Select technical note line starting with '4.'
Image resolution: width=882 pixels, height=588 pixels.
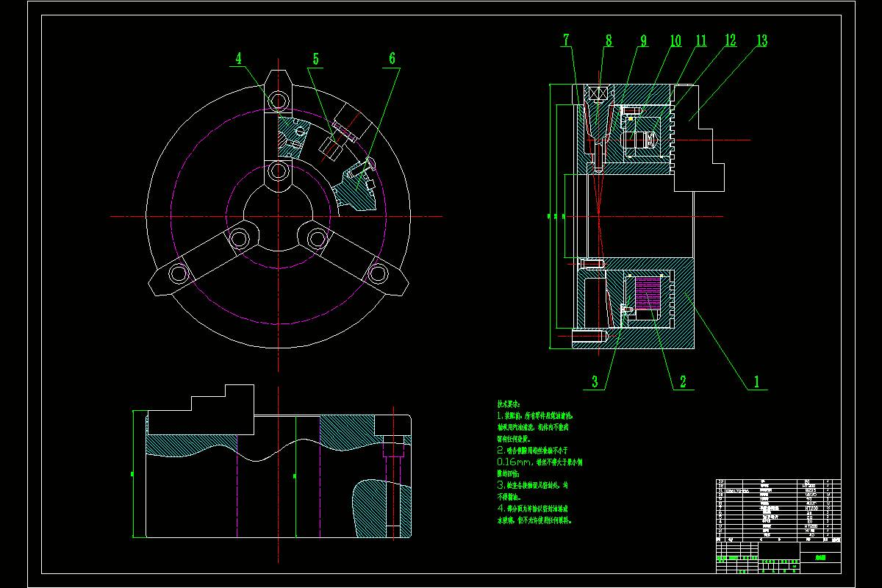click(x=533, y=509)
